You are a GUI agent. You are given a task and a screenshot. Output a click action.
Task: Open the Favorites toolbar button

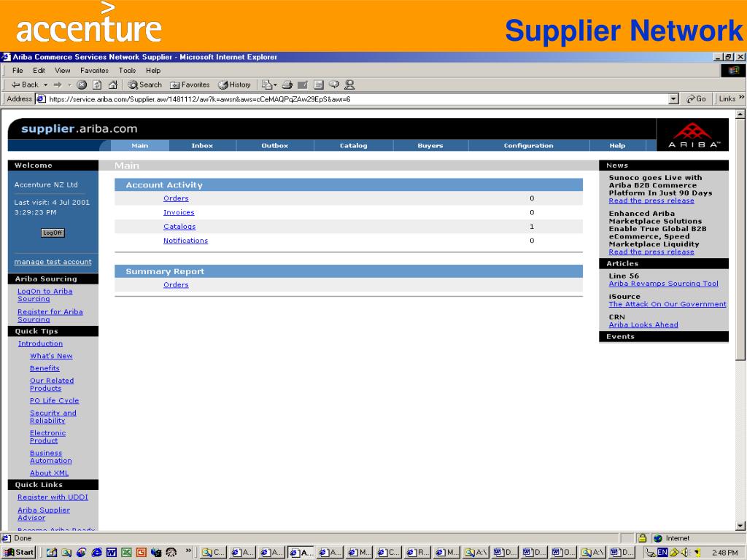coord(190,85)
